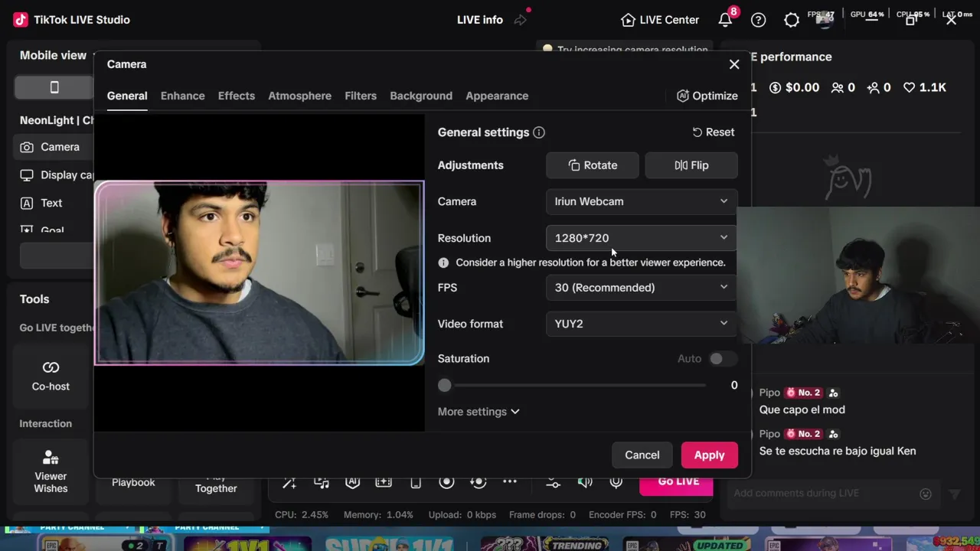Cancel the camera settings dialog

coord(642,455)
